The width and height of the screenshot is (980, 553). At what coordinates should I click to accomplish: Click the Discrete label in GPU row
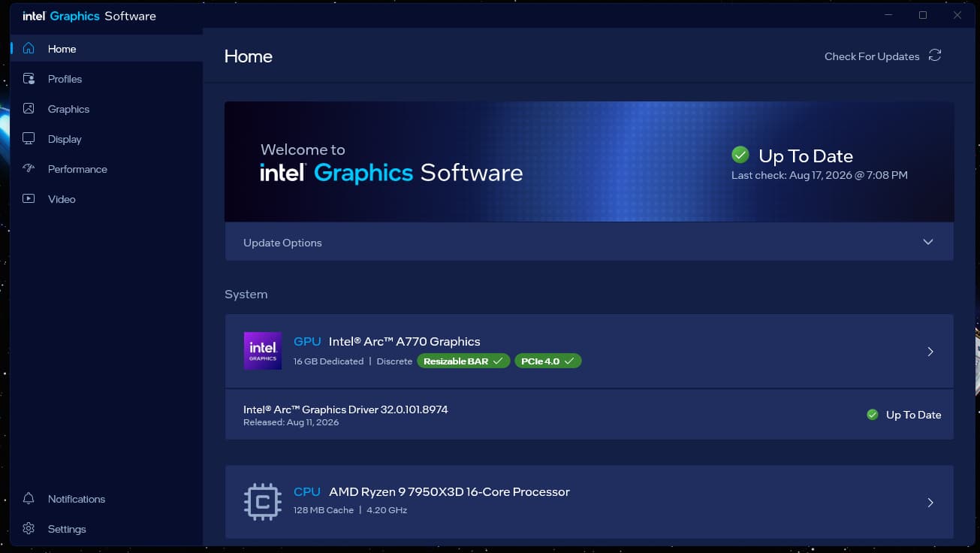point(394,361)
